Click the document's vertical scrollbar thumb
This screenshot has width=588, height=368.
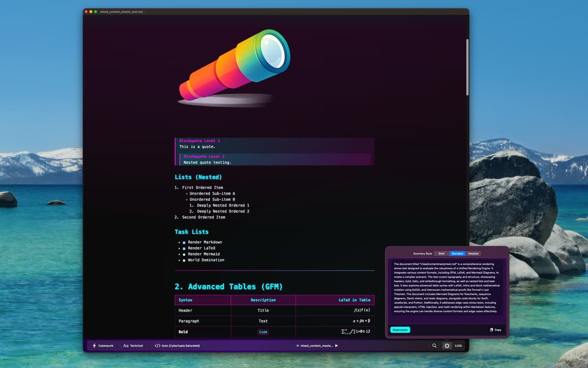(467, 67)
